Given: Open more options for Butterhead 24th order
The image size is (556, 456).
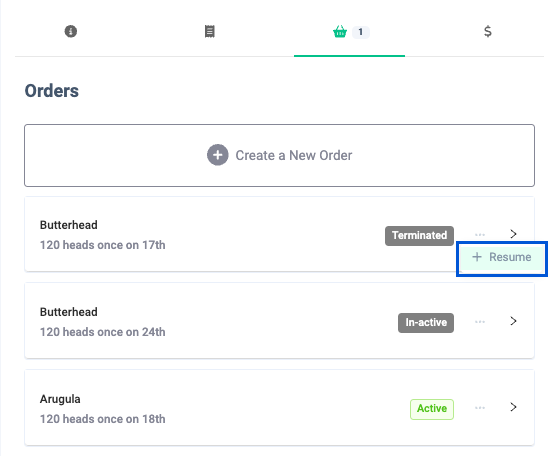Looking at the screenshot, I should click(x=480, y=322).
